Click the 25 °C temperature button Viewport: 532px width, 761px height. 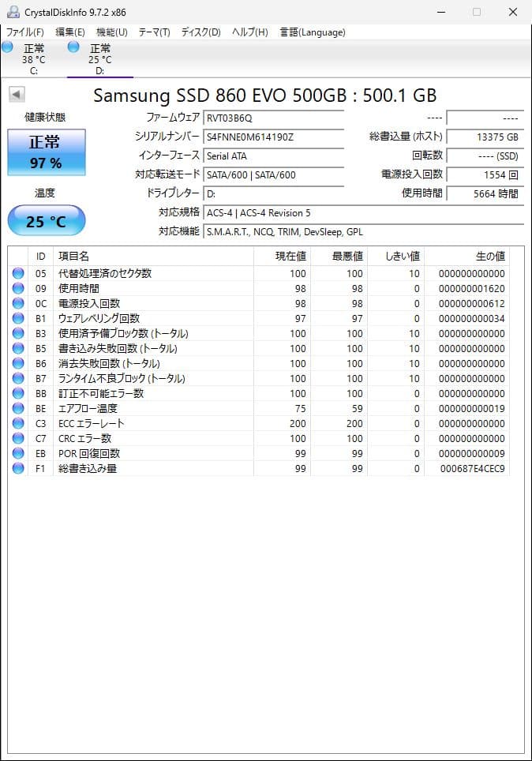46,221
